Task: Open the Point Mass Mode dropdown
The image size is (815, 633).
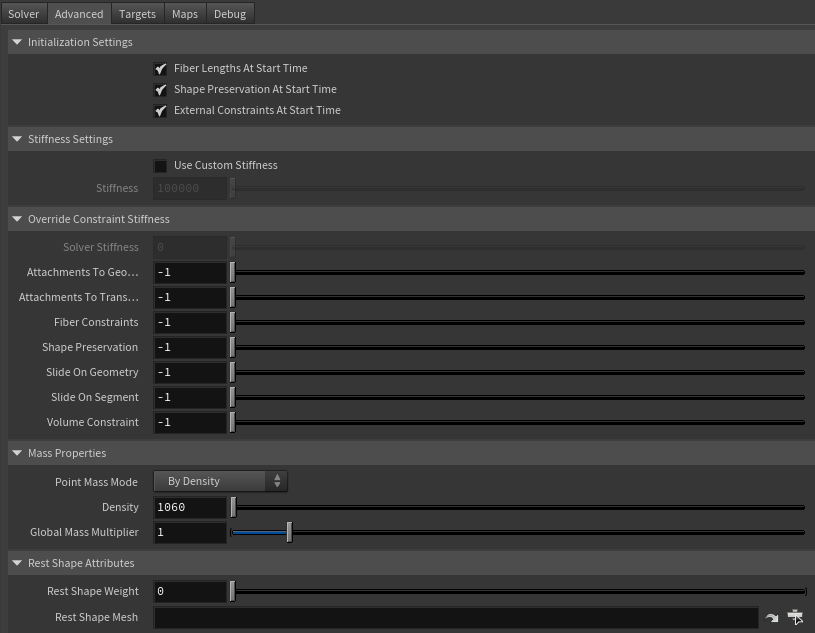Action: pyautogui.click(x=220, y=481)
